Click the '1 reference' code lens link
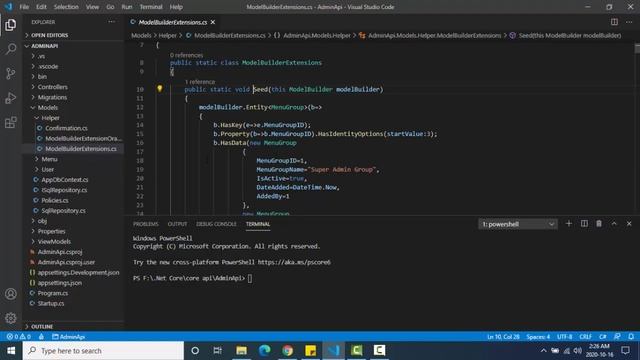The image size is (640, 360). coord(200,82)
